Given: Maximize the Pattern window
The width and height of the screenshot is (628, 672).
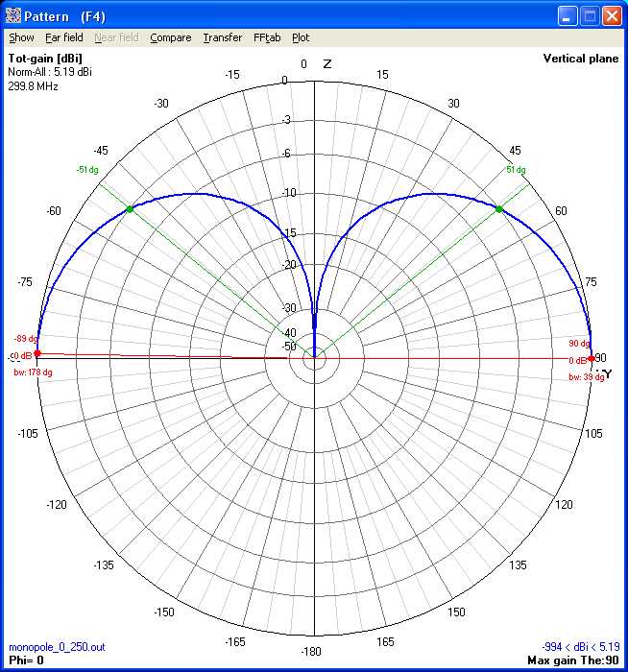Looking at the screenshot, I should (x=590, y=15).
